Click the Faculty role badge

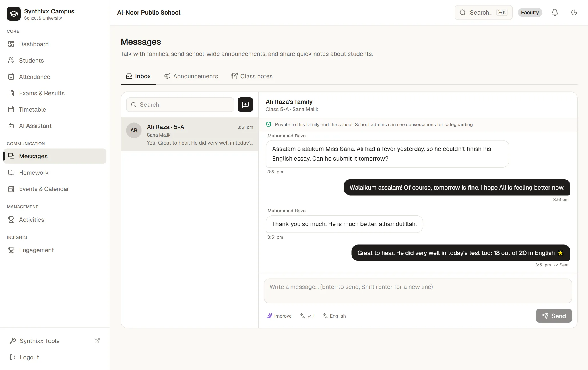point(530,12)
